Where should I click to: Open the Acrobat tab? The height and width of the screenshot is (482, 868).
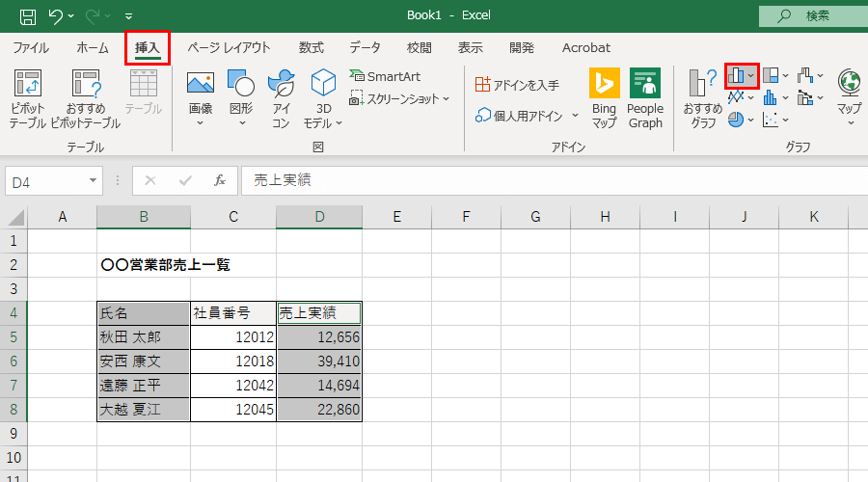pos(586,48)
